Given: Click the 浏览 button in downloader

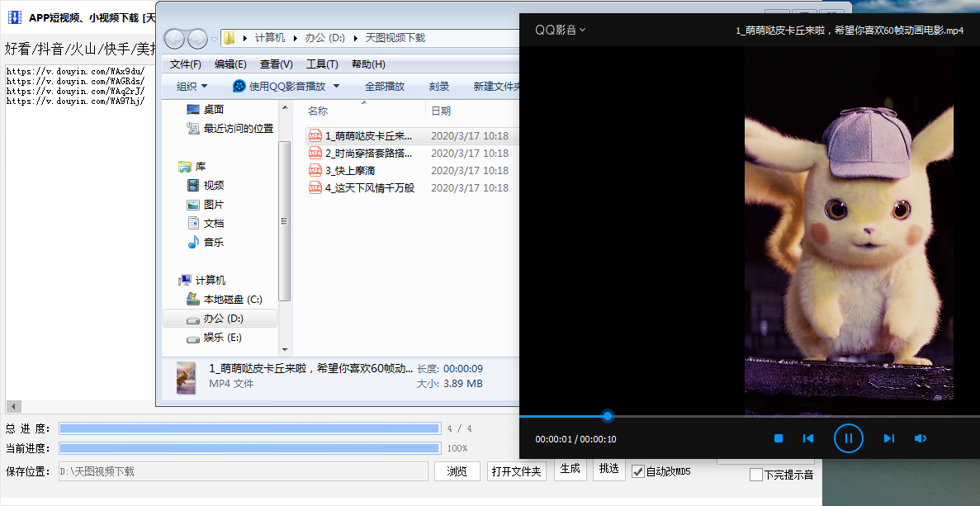Looking at the screenshot, I should 457,471.
